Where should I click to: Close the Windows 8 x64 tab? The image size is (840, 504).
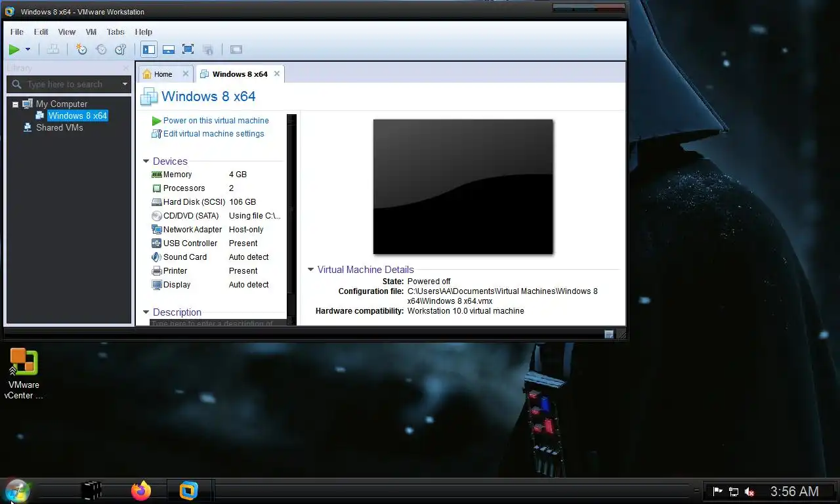point(277,73)
